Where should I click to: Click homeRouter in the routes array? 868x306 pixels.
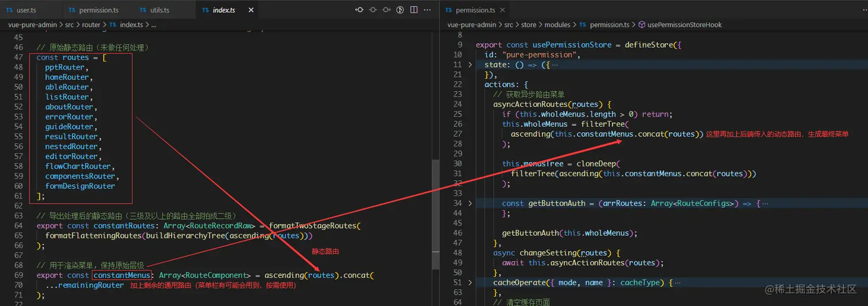67,77
